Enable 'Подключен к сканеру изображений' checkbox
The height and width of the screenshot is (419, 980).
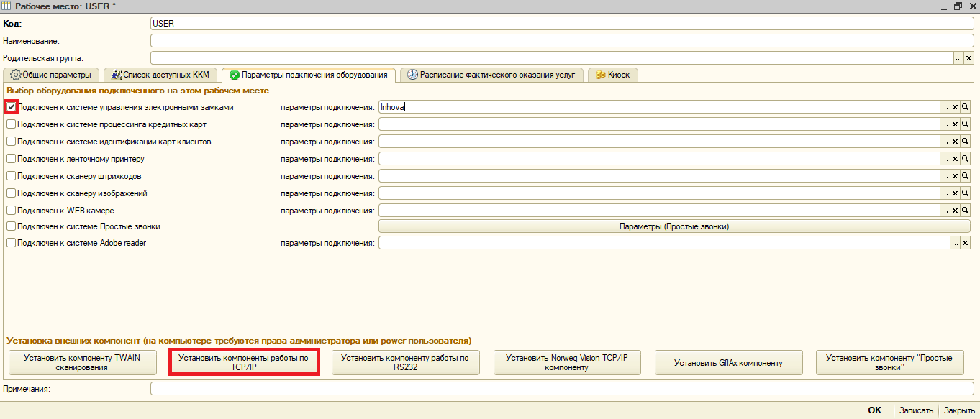[11, 193]
